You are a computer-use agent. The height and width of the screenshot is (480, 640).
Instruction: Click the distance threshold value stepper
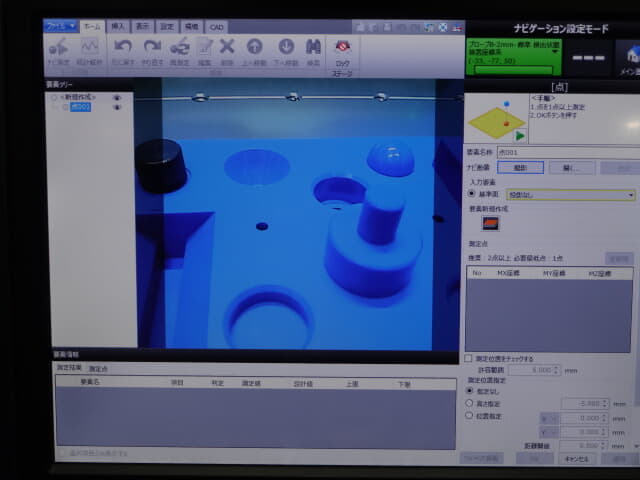click(x=604, y=446)
